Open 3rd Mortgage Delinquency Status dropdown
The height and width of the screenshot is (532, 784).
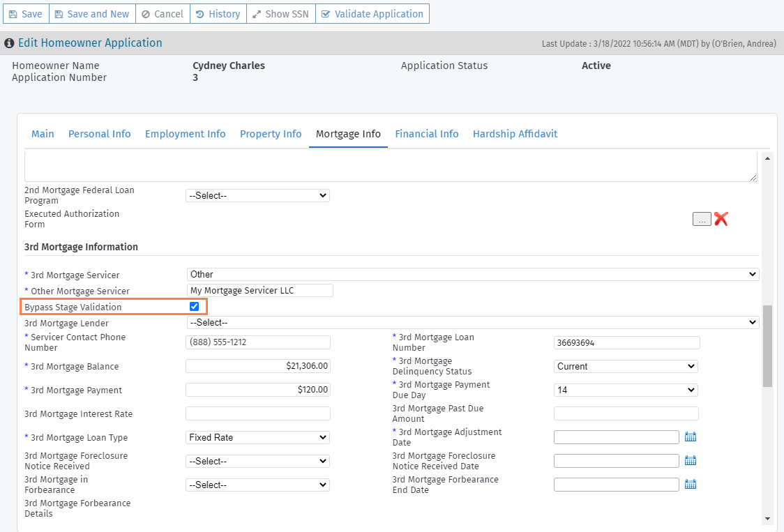[x=626, y=367]
